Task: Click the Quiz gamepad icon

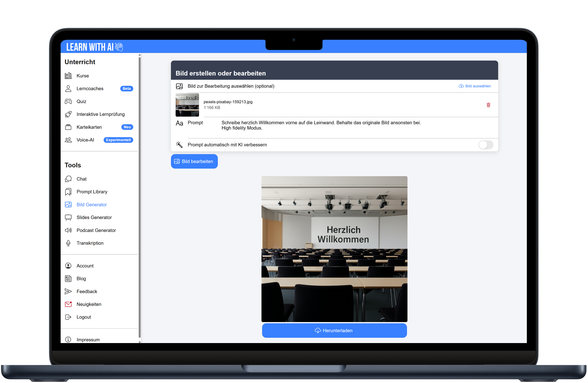Action: pos(68,101)
